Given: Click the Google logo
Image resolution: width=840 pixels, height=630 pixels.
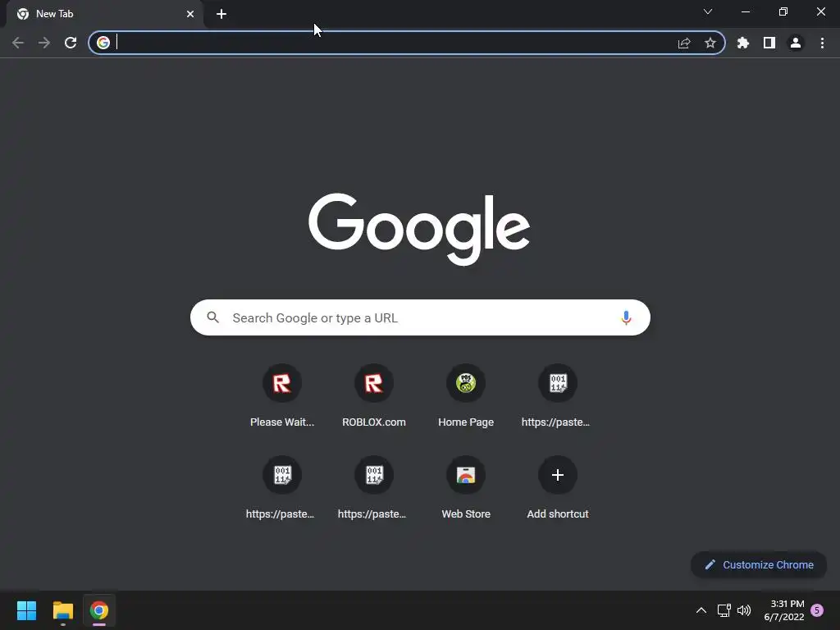Looking at the screenshot, I should click(419, 230).
